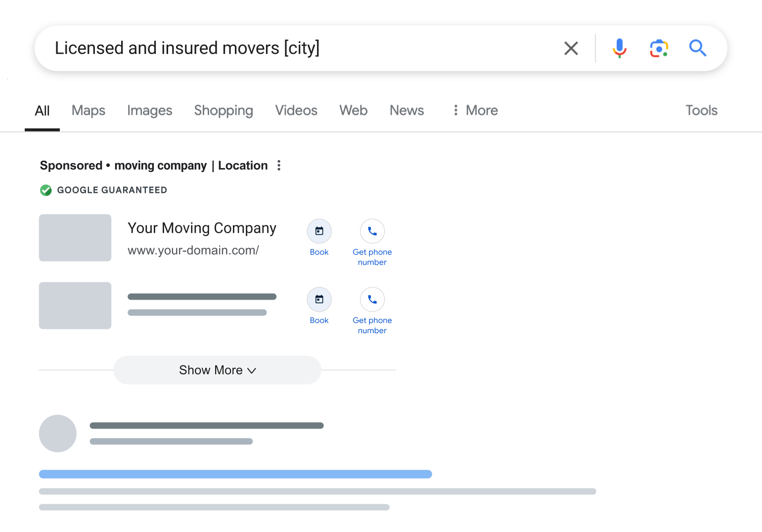The height and width of the screenshot is (532, 762).
Task: Open Google Lens image search icon
Action: point(659,48)
